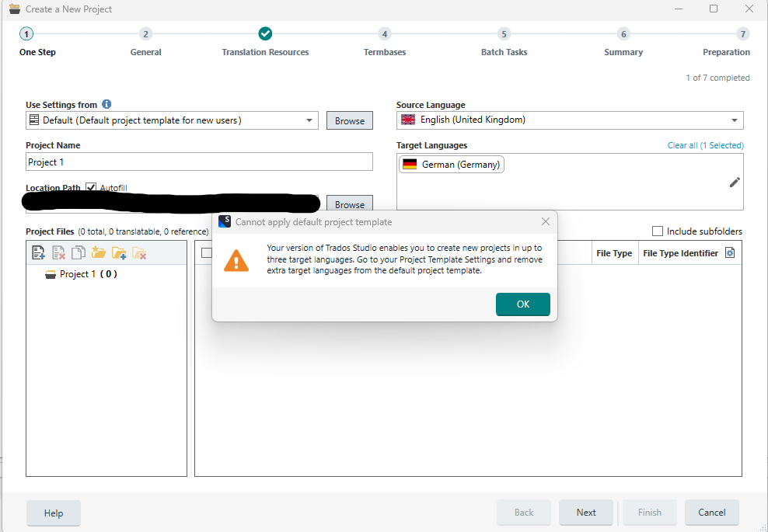Click the Clear all (1 Selected) link
The image size is (768, 532).
click(705, 145)
